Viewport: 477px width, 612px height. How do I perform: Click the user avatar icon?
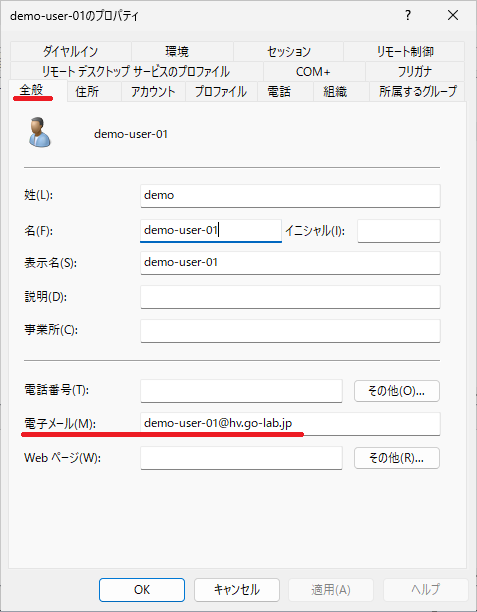(39, 132)
